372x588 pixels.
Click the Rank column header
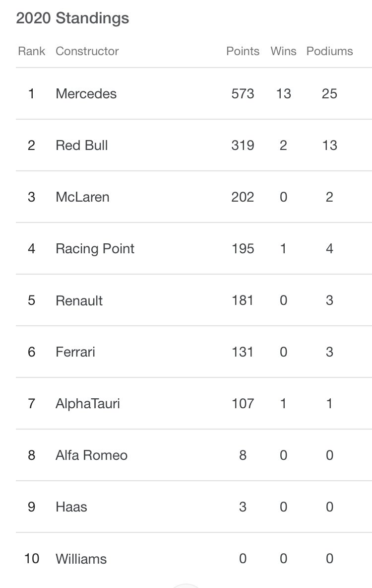(x=31, y=51)
